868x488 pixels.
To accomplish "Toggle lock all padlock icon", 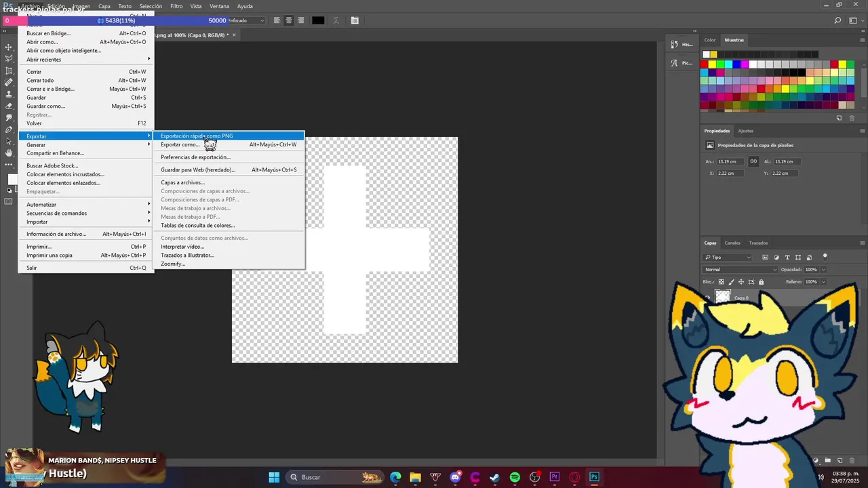I will 761,282.
